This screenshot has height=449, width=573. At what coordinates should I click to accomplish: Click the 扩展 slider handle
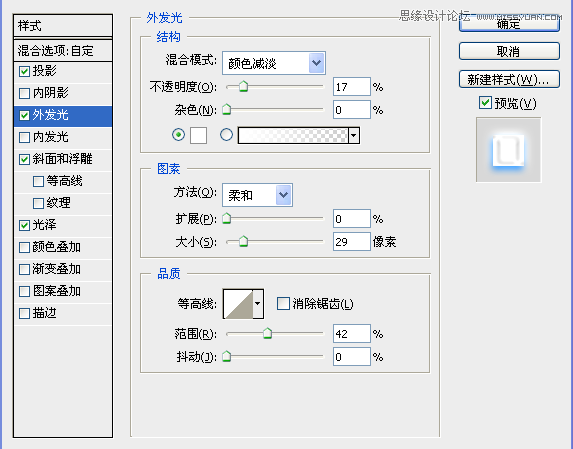tap(227, 218)
